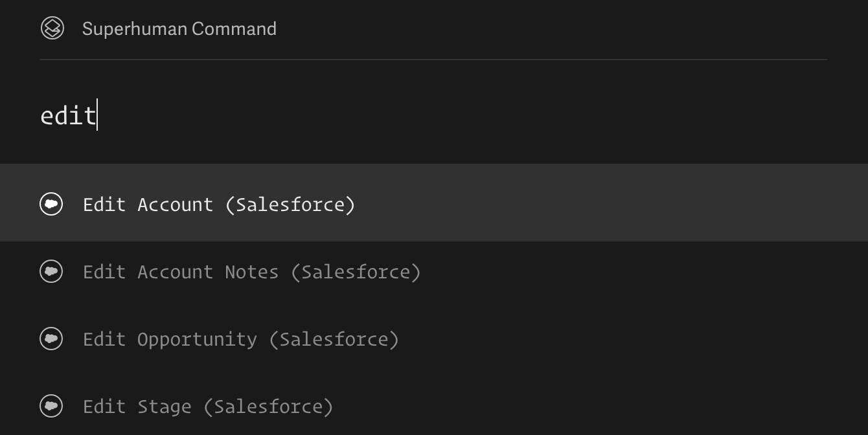This screenshot has width=868, height=435.
Task: Click empty space right of the typed query
Action: (453, 116)
